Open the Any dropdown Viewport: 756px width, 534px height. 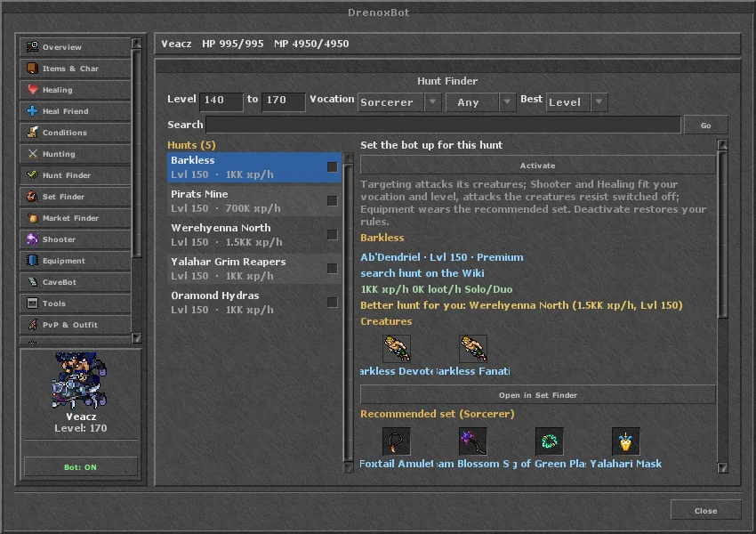point(480,102)
